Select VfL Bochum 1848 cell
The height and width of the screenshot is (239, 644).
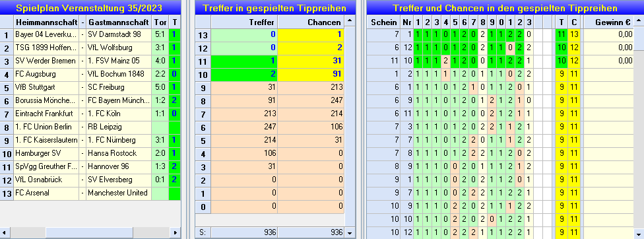tap(119, 75)
